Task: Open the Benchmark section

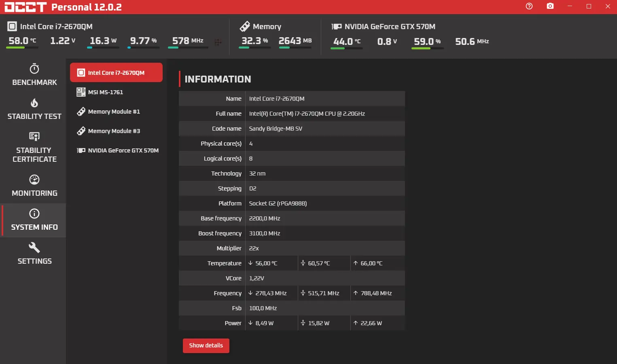Action: 34,75
